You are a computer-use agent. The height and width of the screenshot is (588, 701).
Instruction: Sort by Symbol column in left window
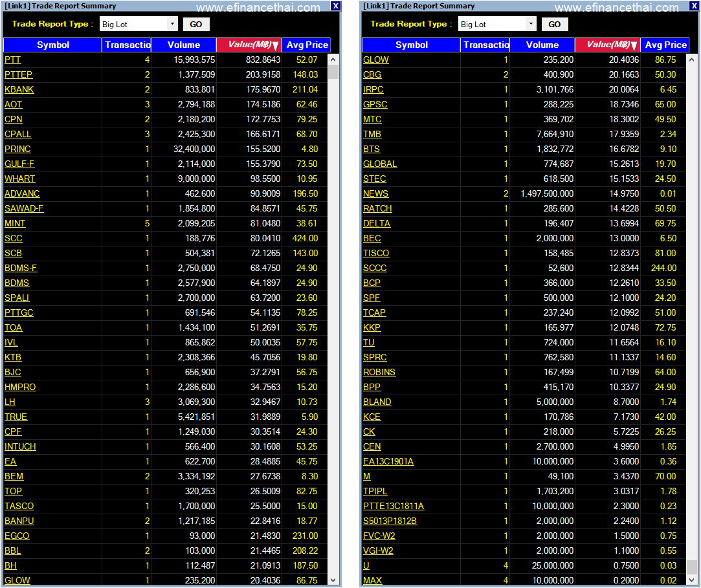53,45
